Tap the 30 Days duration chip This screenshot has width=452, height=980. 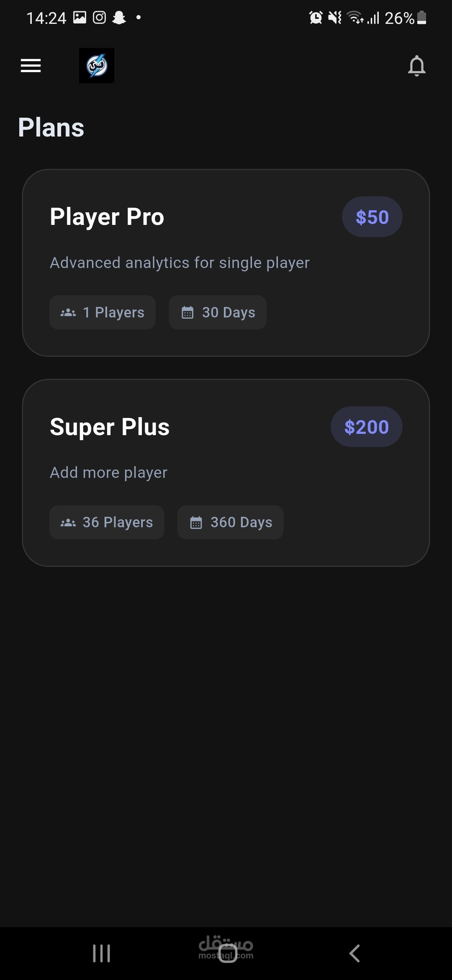[218, 312]
